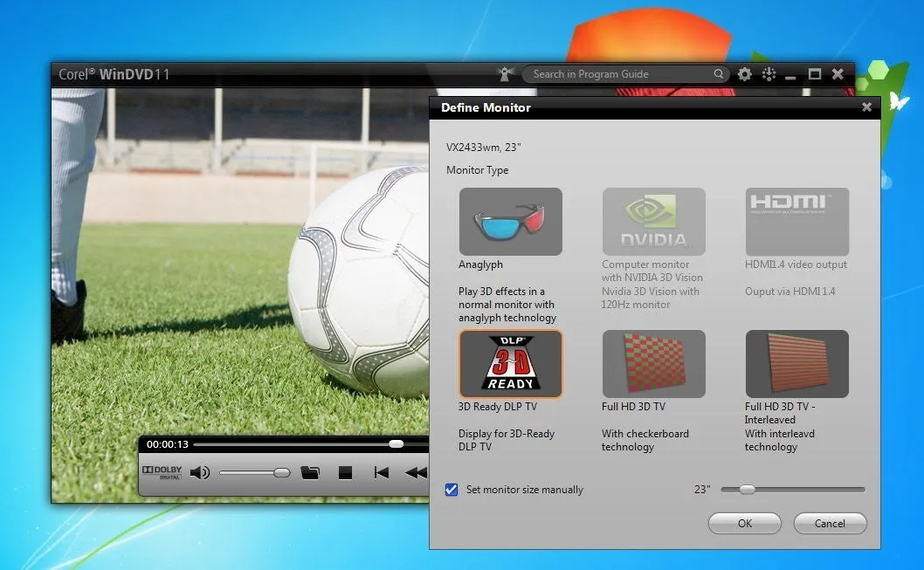Click the Dolby Digital indicator
The width and height of the screenshot is (924, 570).
(x=162, y=471)
